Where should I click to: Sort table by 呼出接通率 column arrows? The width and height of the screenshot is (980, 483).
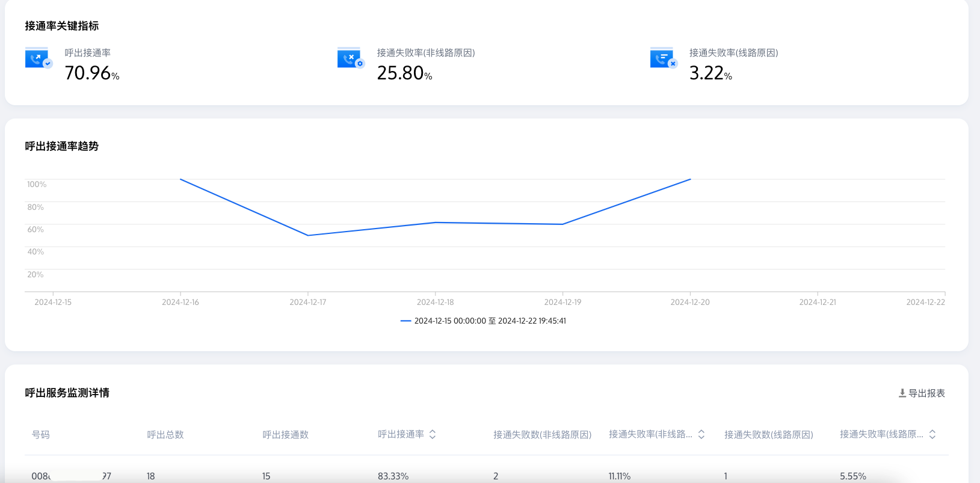tap(433, 434)
